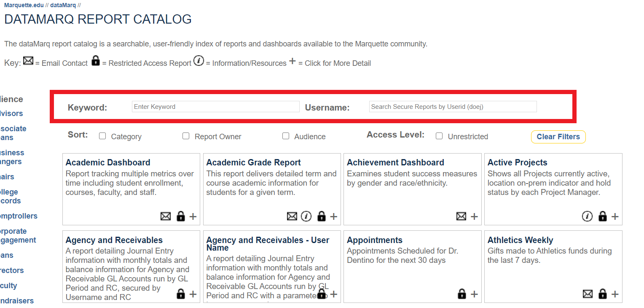
Task: Open info icon on Academic Grade Report
Action: [x=306, y=216]
